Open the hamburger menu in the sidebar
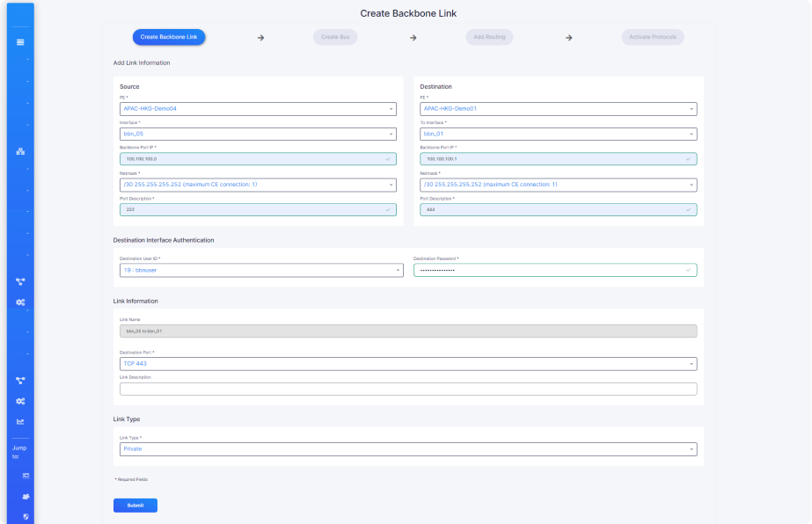812x524 pixels. 20,42
